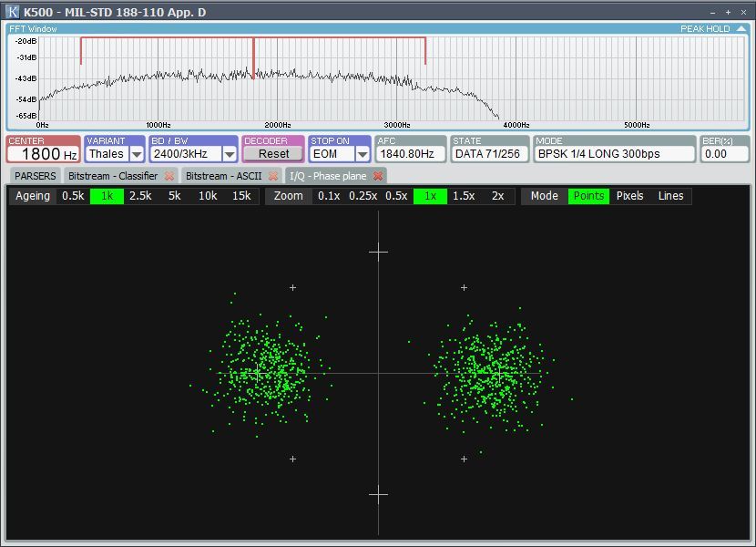Screen dimensions: 756x547
Task: Open the VARIANT Thales dropdown
Action: tap(137, 154)
